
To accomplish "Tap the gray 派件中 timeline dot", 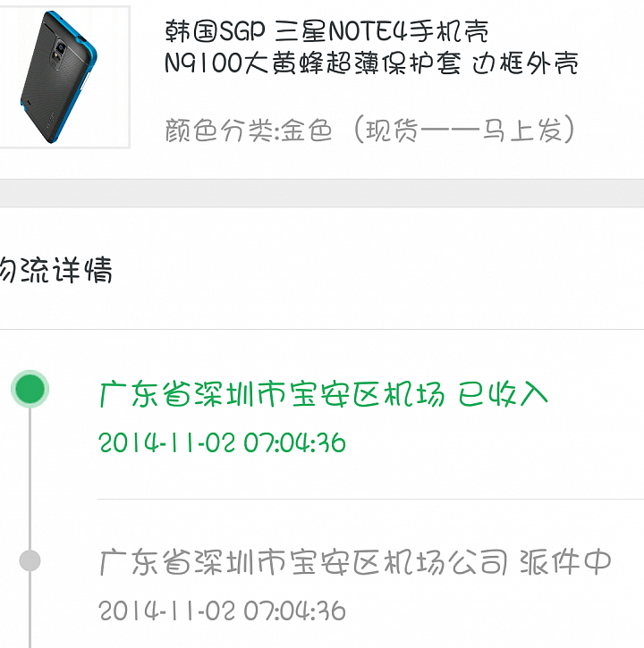I will click(30, 560).
